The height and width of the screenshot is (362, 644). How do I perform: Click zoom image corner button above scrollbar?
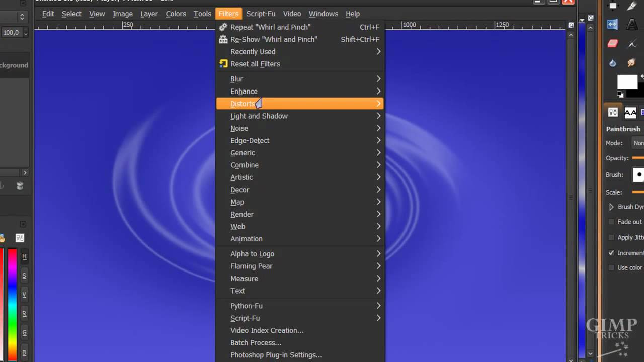(x=571, y=25)
